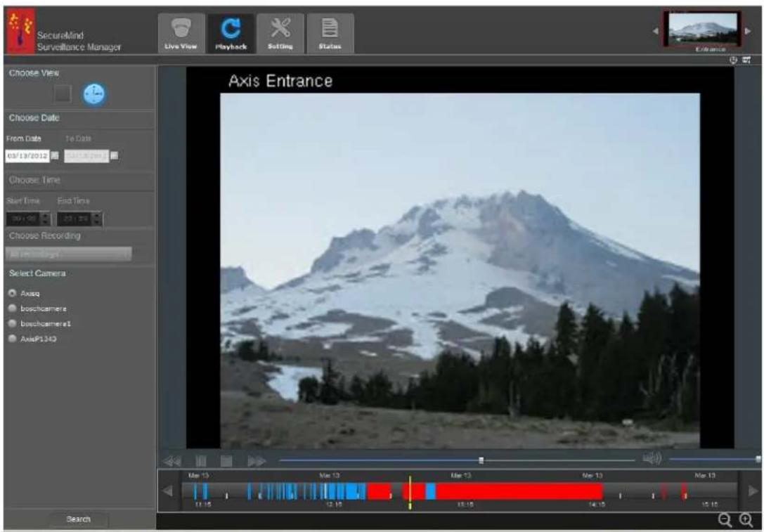Click the End Time field
The width and height of the screenshot is (764, 532).
75,219
